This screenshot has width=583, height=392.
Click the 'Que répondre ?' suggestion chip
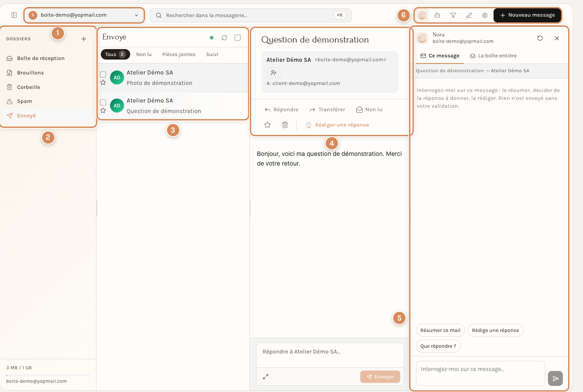tap(438, 346)
